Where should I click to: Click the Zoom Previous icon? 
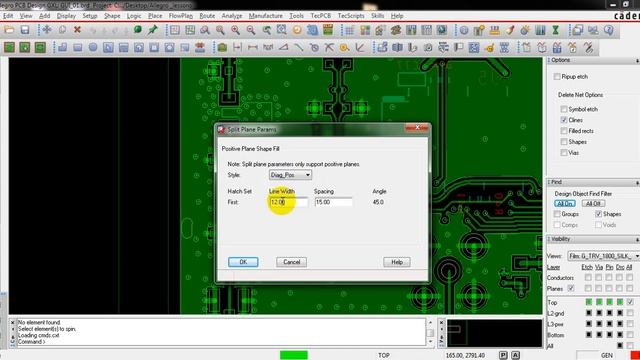267,30
